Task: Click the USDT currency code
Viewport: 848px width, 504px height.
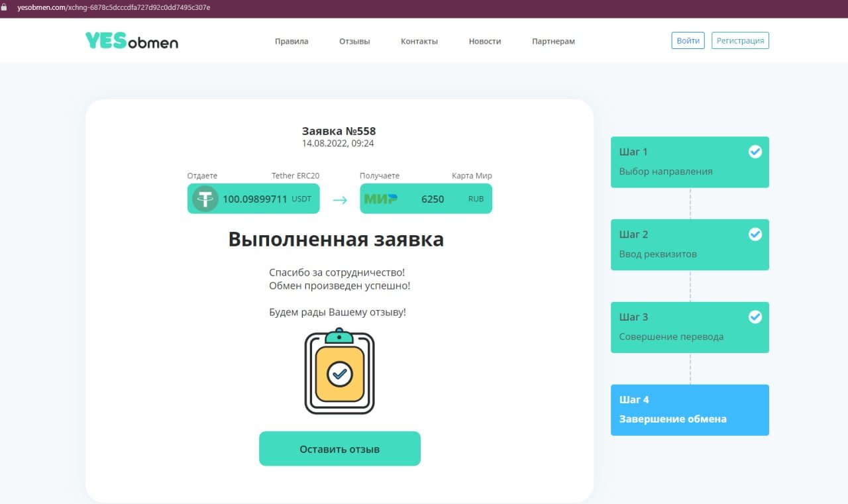Action: tap(301, 199)
